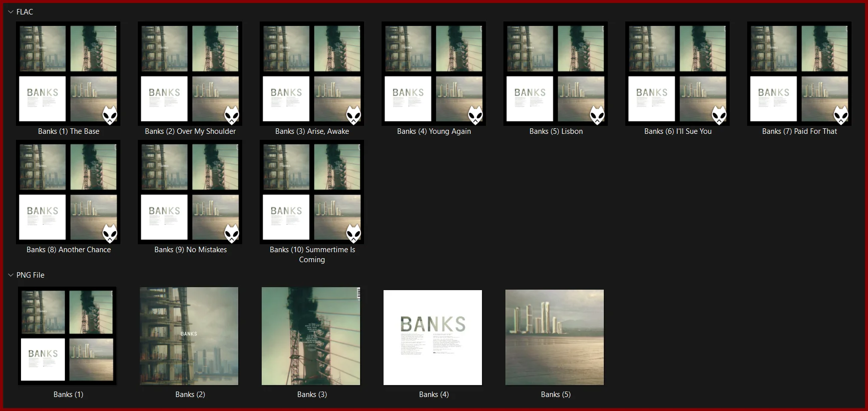Click the file name Banks (9) No Mistakes
This screenshot has width=868, height=411.
190,250
